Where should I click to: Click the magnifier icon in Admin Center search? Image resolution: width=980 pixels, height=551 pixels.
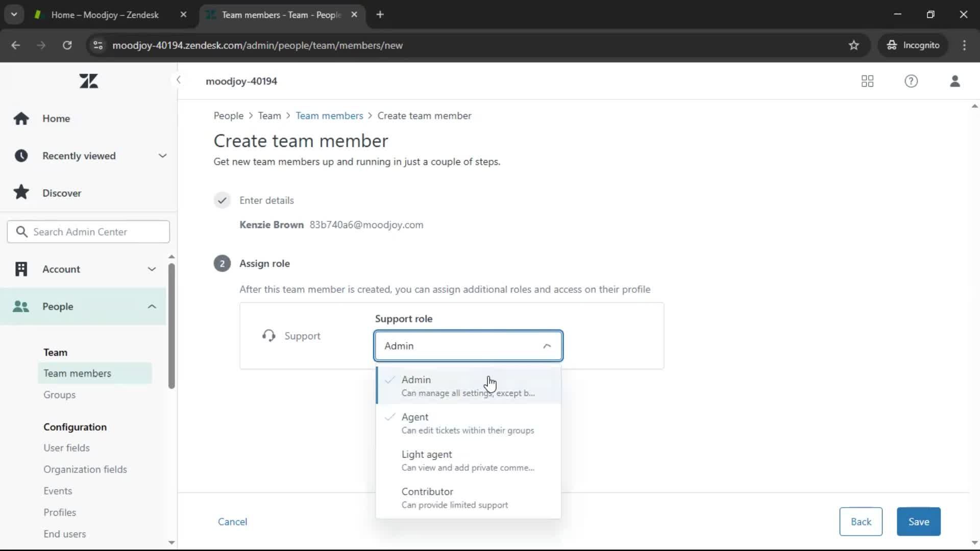pos(21,232)
